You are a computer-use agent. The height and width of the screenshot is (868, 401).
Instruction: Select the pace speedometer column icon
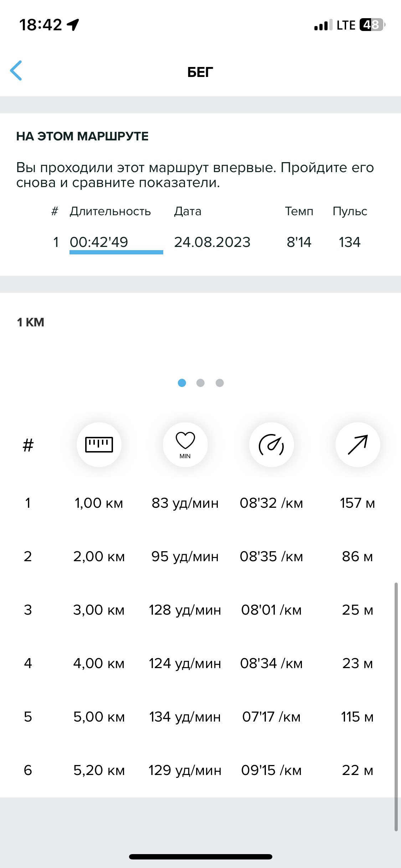272,444
